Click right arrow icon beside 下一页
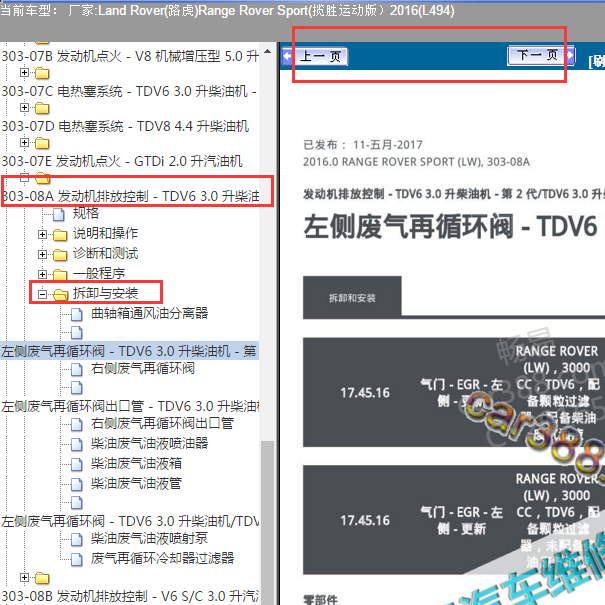The width and height of the screenshot is (605, 605). point(570,55)
